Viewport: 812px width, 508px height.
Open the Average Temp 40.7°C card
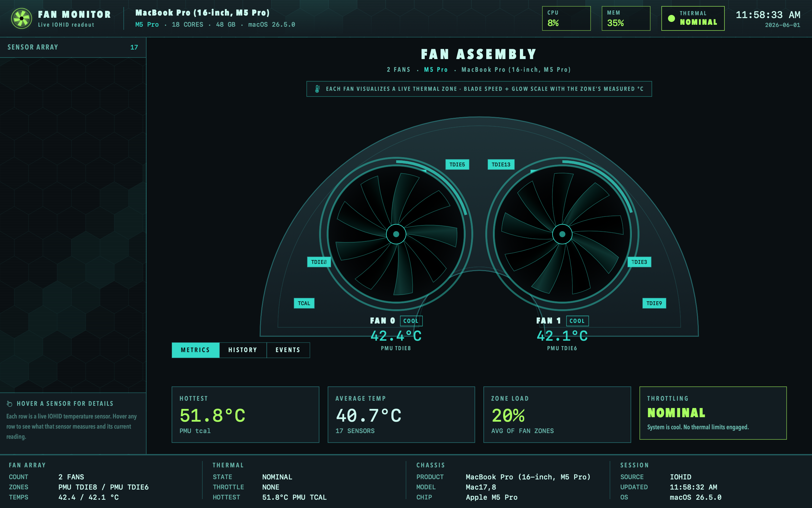point(401,415)
